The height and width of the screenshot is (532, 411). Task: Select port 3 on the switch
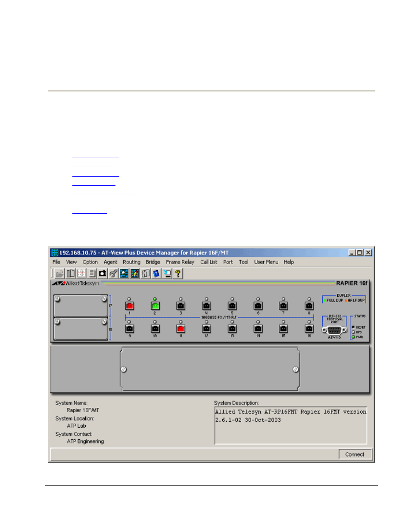[x=181, y=306]
